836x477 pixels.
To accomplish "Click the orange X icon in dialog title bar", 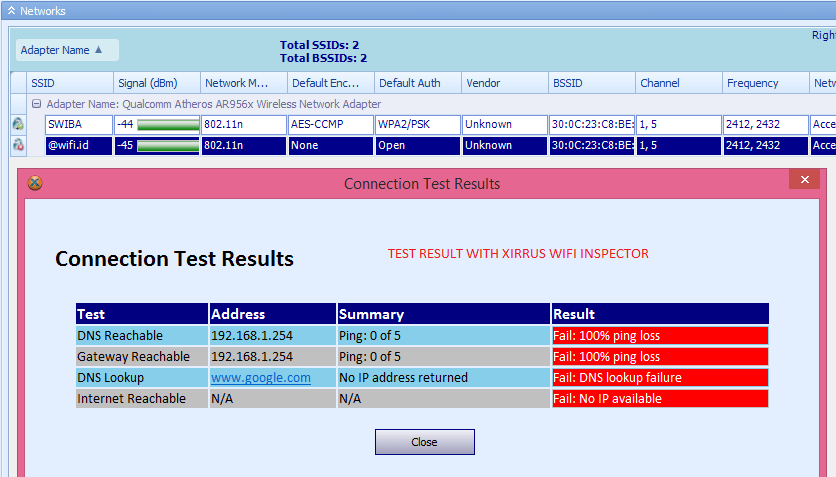I will 35,183.
